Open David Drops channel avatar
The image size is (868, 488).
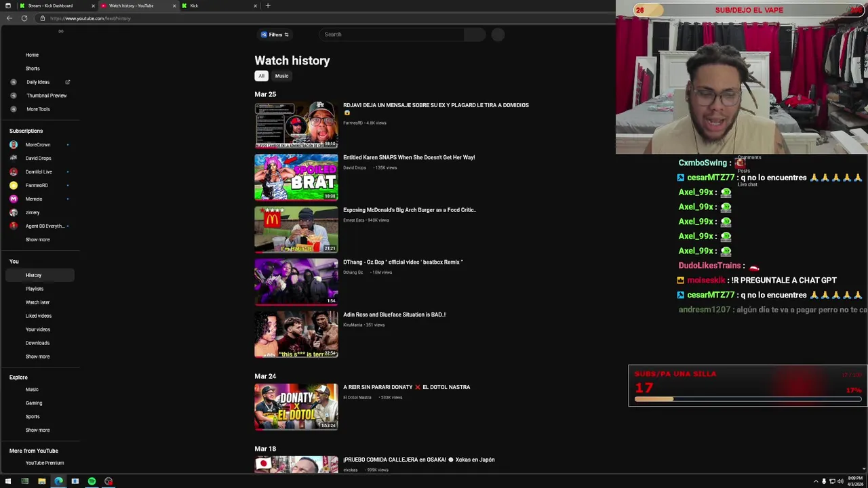[x=14, y=158]
